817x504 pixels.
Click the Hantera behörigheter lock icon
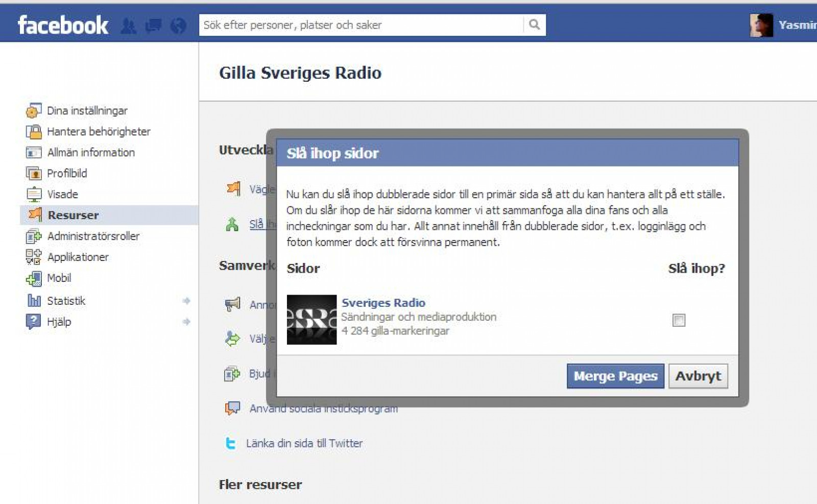tap(34, 132)
